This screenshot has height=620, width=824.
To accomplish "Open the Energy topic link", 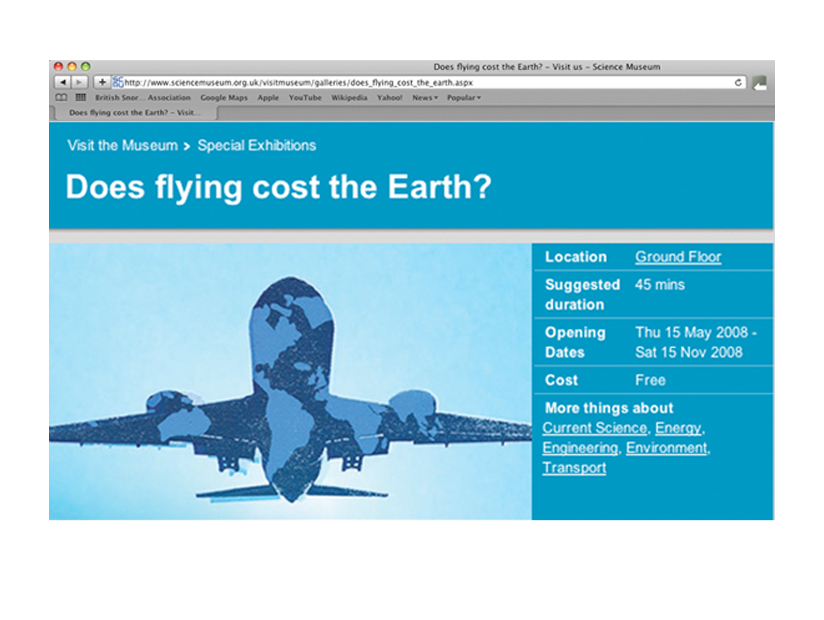I will (678, 428).
